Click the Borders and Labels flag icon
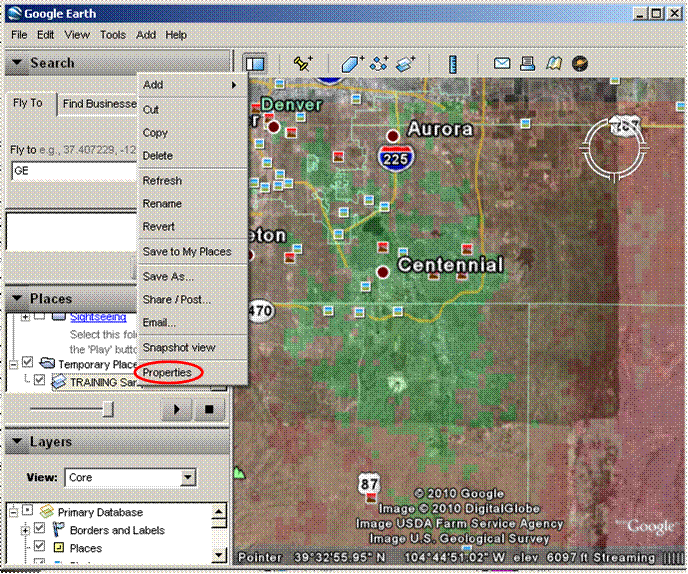The image size is (688, 574). 58,530
